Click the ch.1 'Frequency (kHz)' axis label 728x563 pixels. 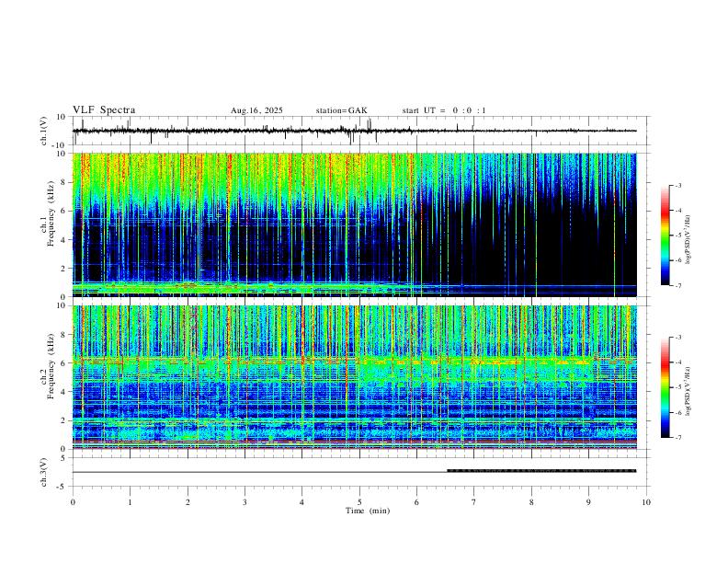(51, 215)
